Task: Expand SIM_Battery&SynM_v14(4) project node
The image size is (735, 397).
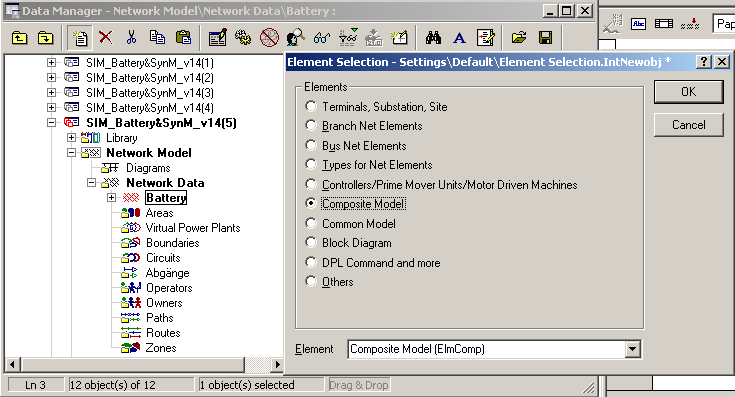Action: [52, 107]
